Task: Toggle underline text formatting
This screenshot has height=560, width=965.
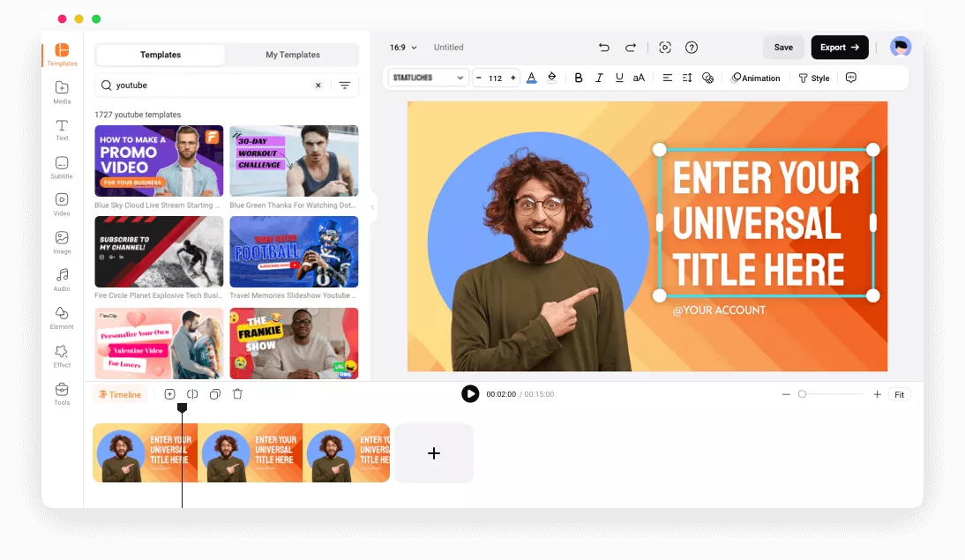Action: tap(619, 78)
